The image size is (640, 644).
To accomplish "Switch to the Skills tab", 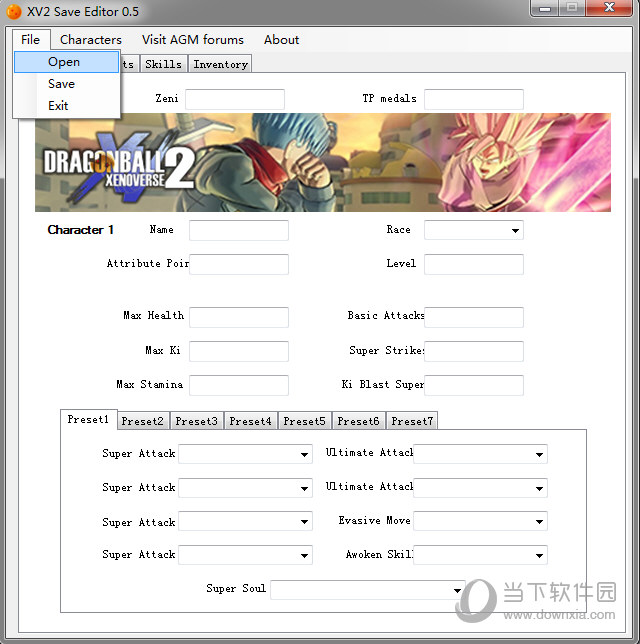I will 163,64.
